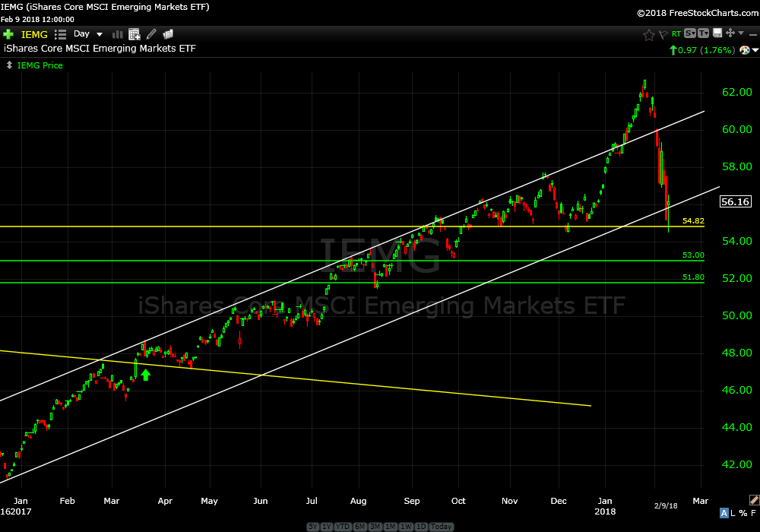Select the 5Y time range
Viewport: 760px width, 532px height.
click(x=313, y=527)
